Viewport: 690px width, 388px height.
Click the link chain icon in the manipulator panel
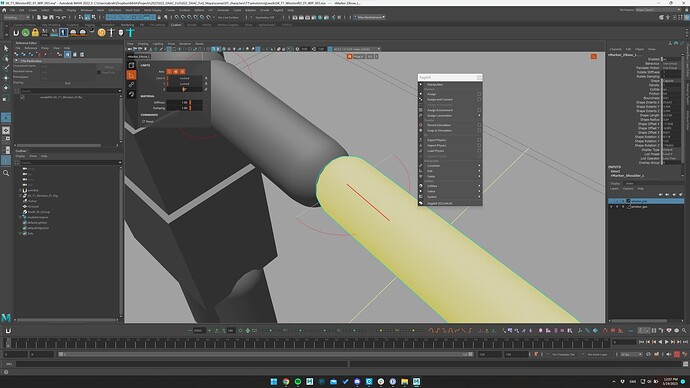click(x=131, y=84)
